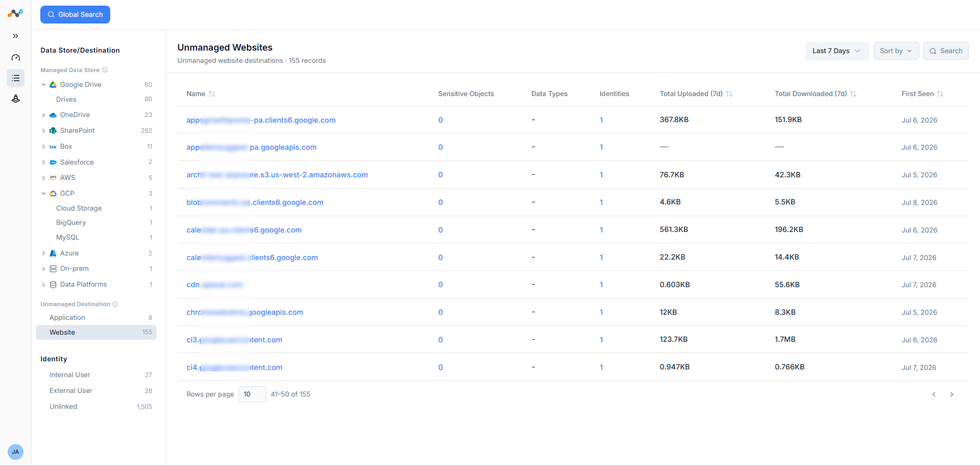Sort by Total Downloaded column arrows

[x=853, y=94]
